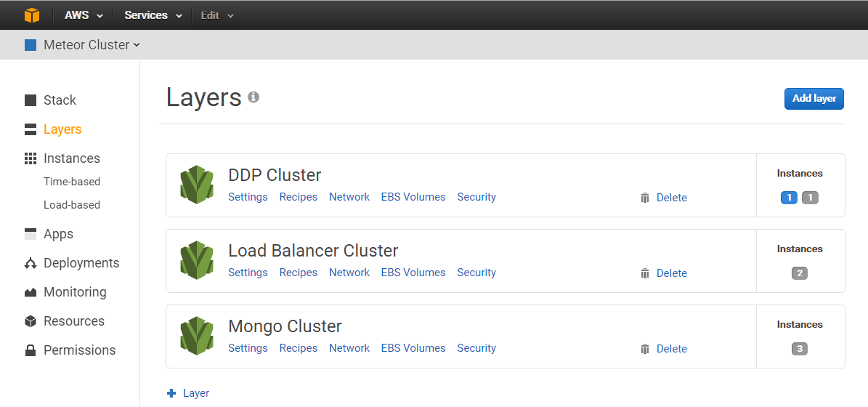Open Instances in the sidebar

tap(72, 158)
